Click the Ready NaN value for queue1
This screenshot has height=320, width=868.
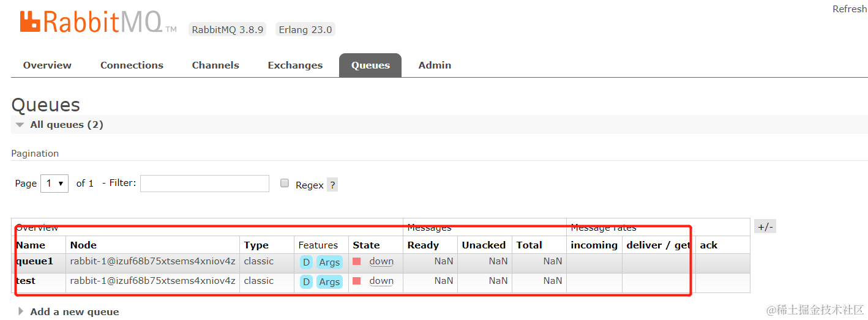pyautogui.click(x=444, y=261)
